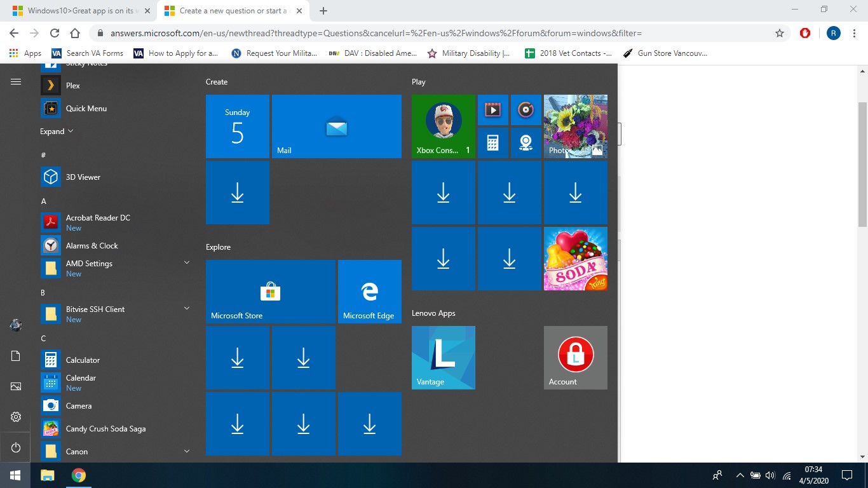This screenshot has height=488, width=868.
Task: Open the Movies & TV small tile
Action: point(493,110)
